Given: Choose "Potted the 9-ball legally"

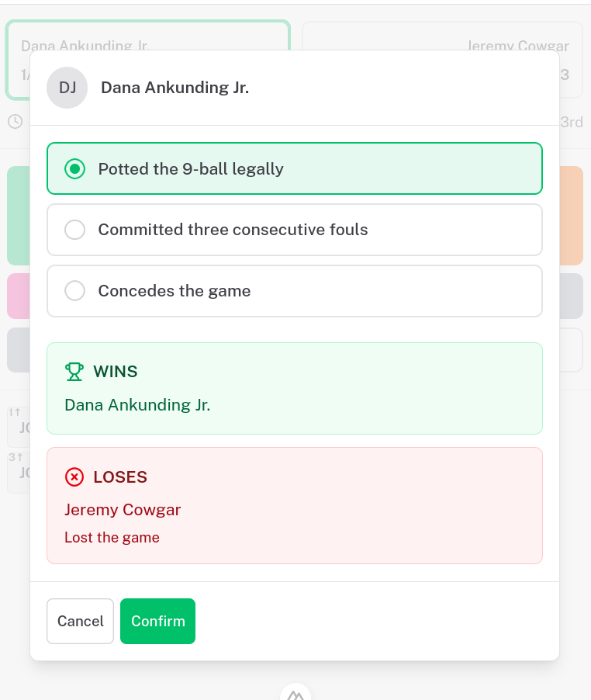Looking at the screenshot, I should pos(294,168).
